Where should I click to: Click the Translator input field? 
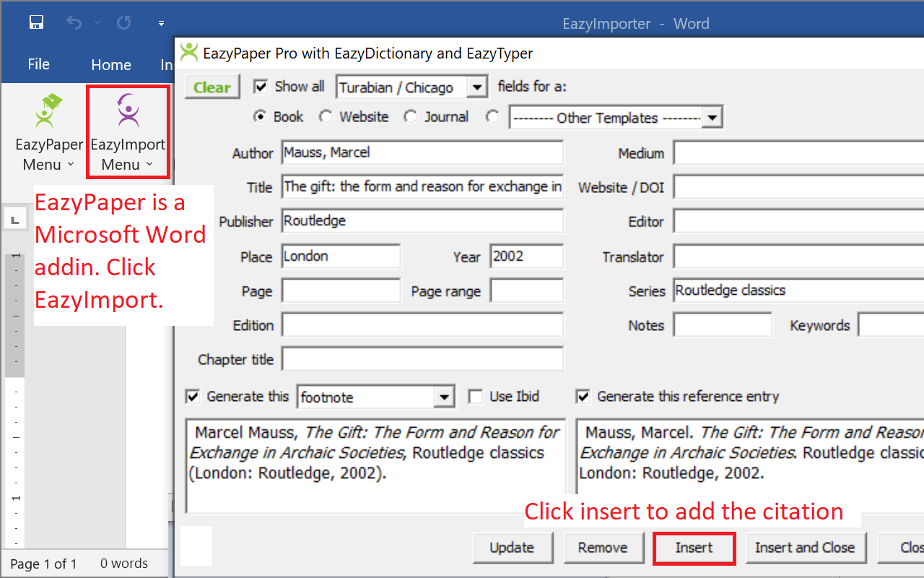pos(798,256)
